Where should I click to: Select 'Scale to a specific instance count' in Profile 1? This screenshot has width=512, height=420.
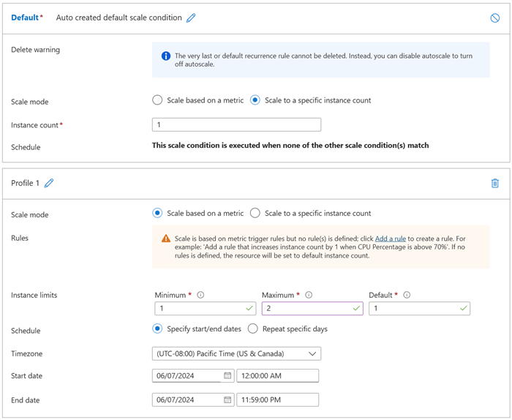255,213
